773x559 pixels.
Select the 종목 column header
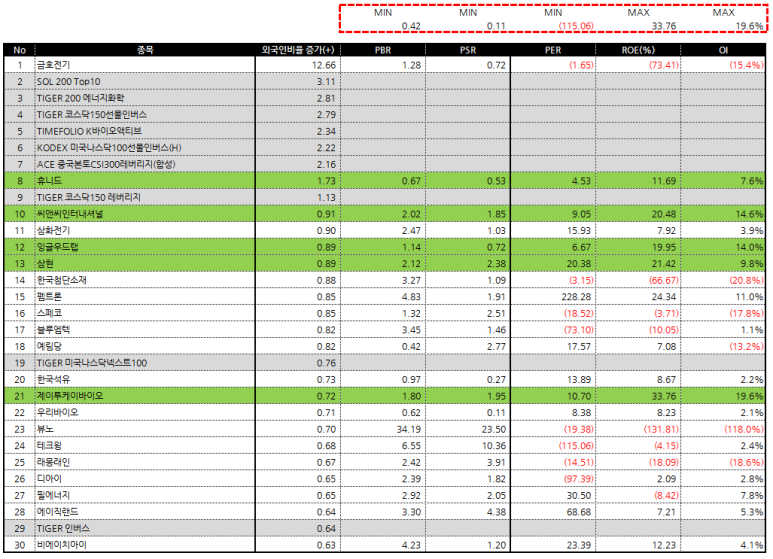(145, 50)
